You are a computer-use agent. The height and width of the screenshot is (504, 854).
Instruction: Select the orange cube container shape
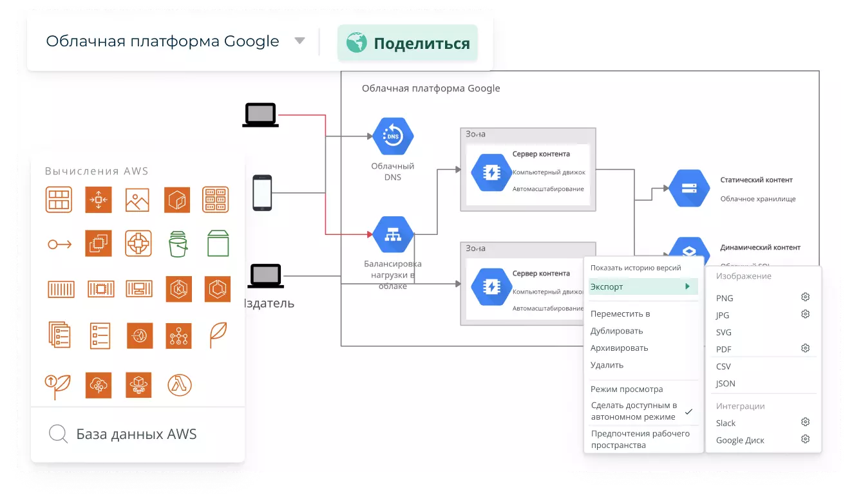(x=177, y=200)
